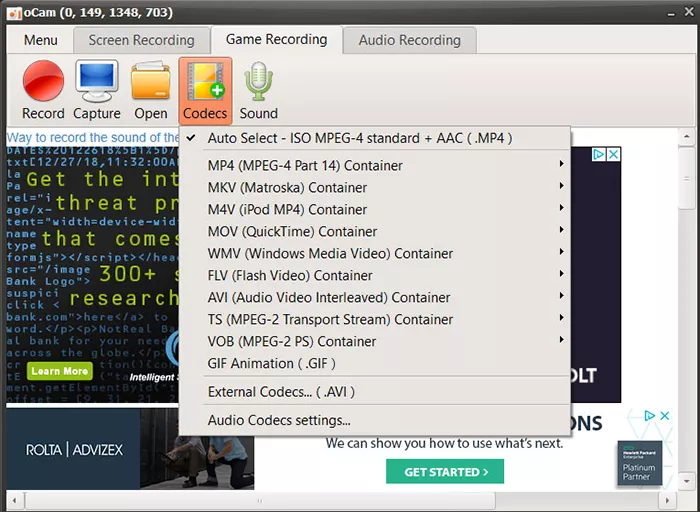The height and width of the screenshot is (512, 700).
Task: Open Audio Codecs settings...
Action: 375,420
